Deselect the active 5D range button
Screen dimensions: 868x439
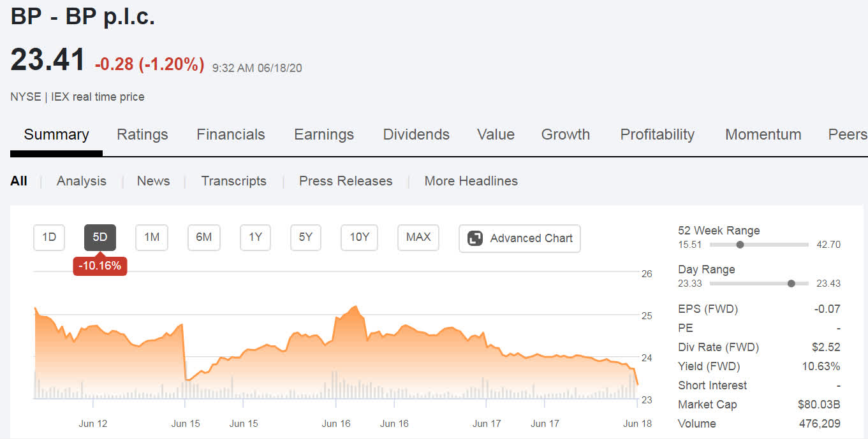pyautogui.click(x=99, y=237)
